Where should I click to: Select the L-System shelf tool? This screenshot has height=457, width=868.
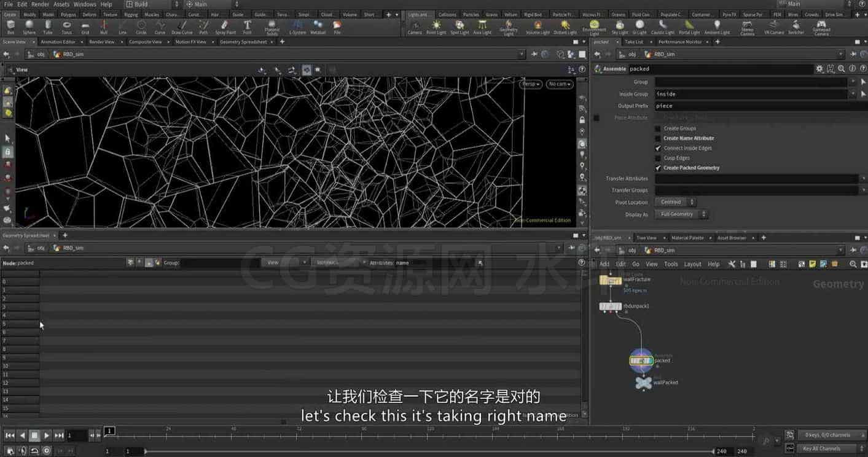point(297,27)
